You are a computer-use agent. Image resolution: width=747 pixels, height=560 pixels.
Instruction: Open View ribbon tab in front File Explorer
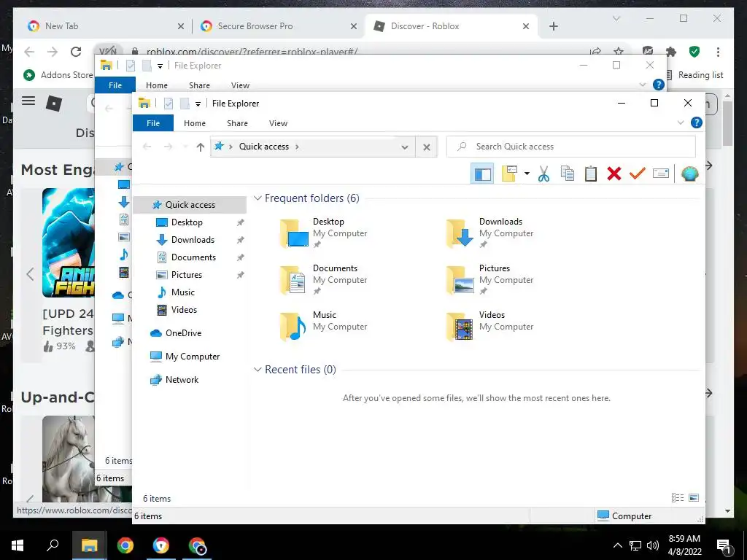pos(278,123)
